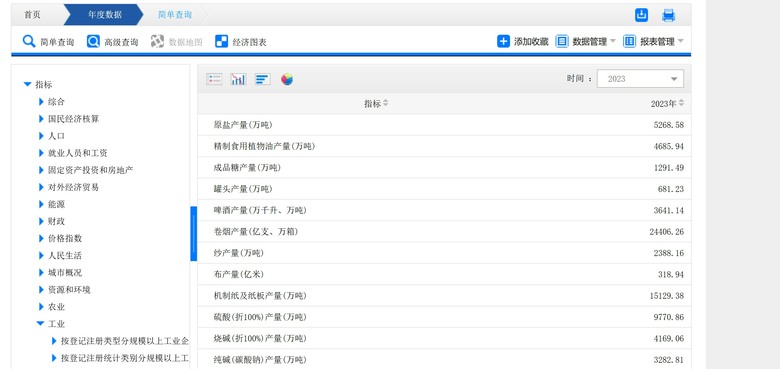This screenshot has height=369, width=780.
Task: Expand 价格指数 tree node
Action: coord(41,238)
